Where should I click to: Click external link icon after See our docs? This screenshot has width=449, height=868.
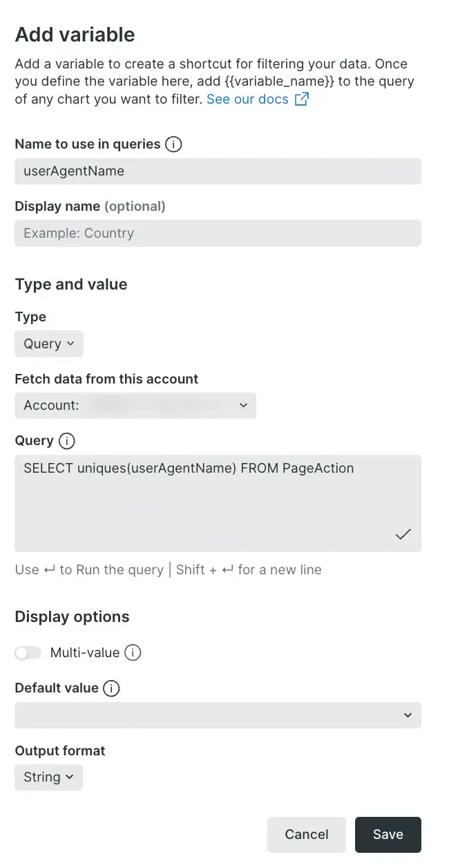[x=302, y=100]
